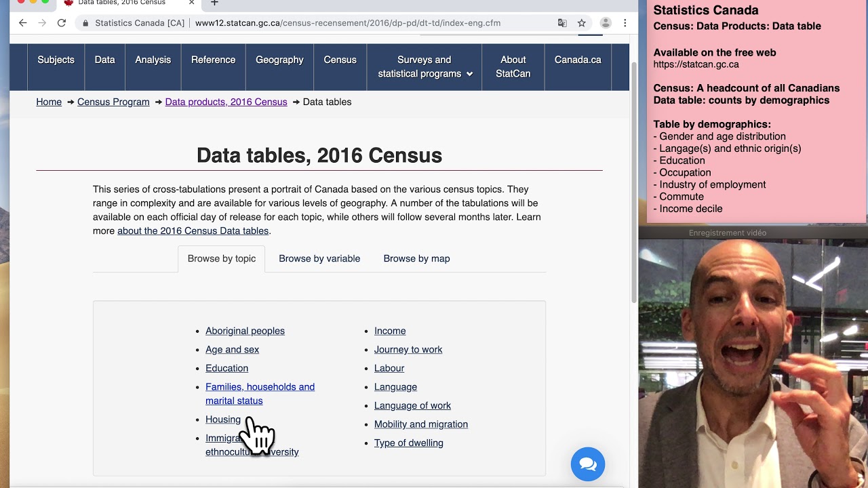The image size is (868, 488).
Task: Click the Home breadcrumb link
Action: [49, 102]
